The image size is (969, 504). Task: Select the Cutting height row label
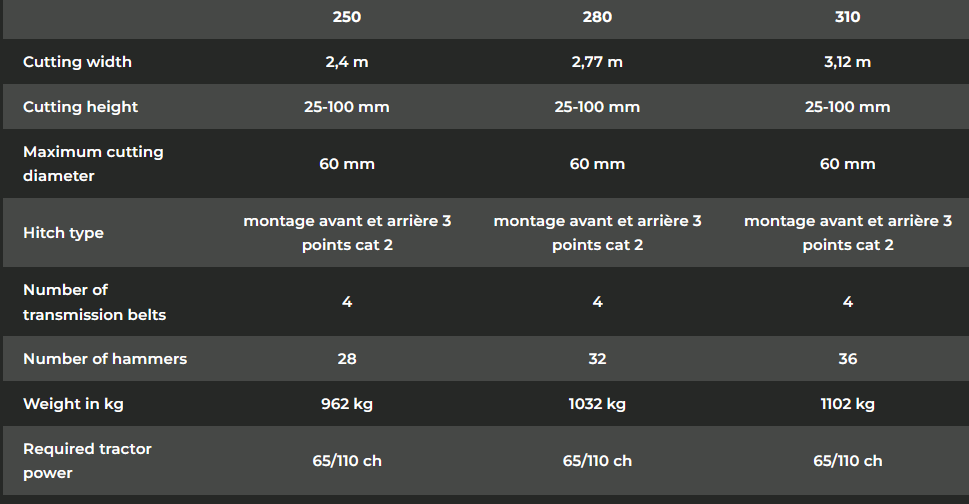pos(80,107)
